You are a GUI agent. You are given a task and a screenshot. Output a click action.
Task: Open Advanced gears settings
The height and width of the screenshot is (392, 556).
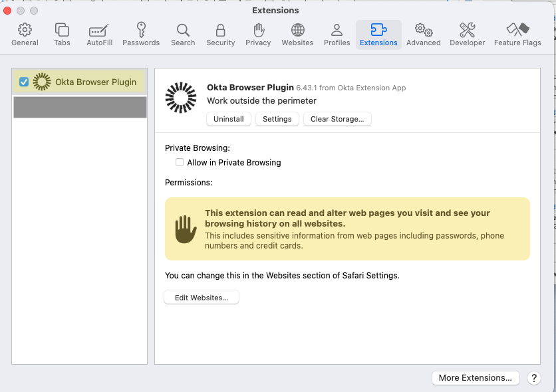[424, 35]
